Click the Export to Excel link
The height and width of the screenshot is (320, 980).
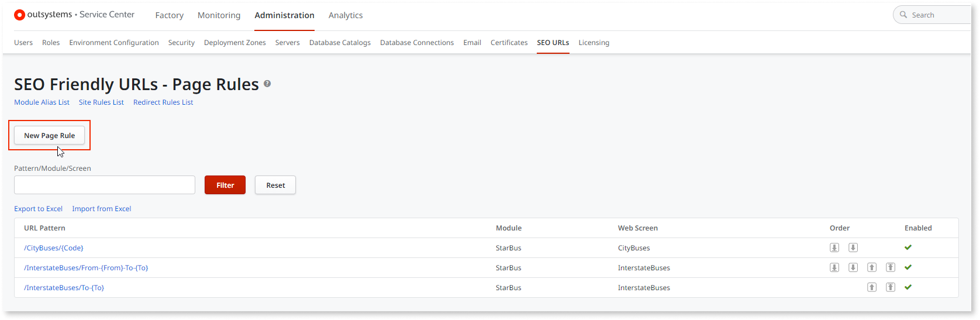coord(38,209)
